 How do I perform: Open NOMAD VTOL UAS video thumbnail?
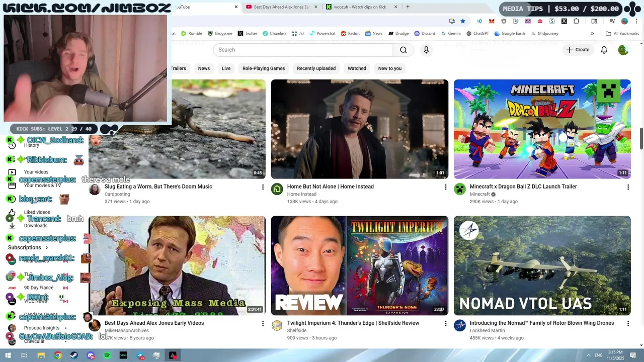click(x=542, y=266)
